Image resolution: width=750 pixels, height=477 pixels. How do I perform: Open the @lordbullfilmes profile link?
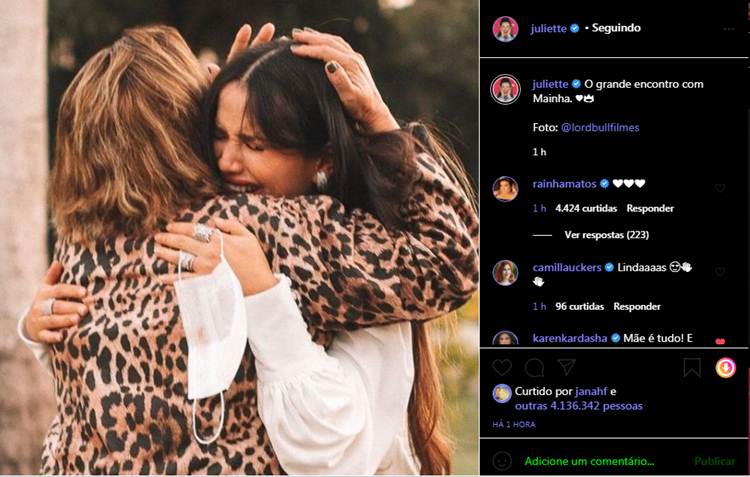point(600,127)
